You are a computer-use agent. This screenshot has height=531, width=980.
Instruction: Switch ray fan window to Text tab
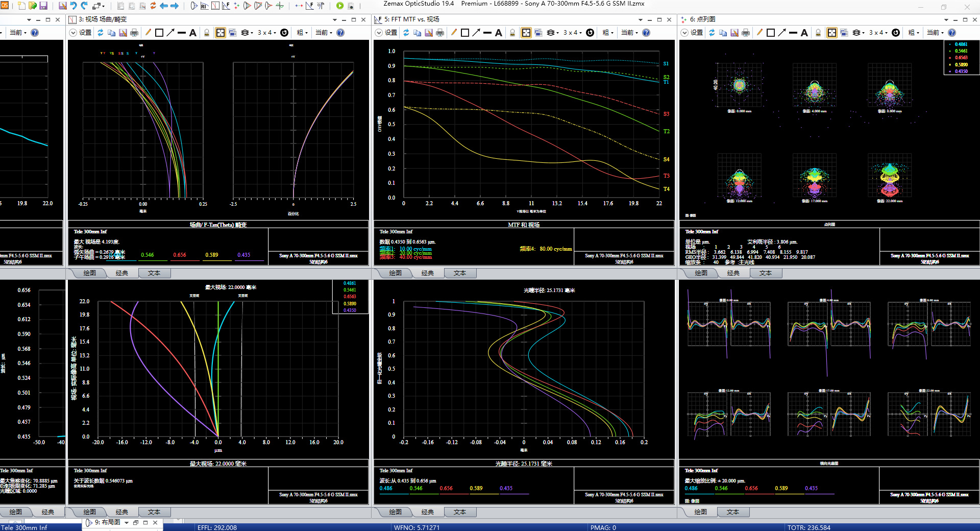(733, 512)
